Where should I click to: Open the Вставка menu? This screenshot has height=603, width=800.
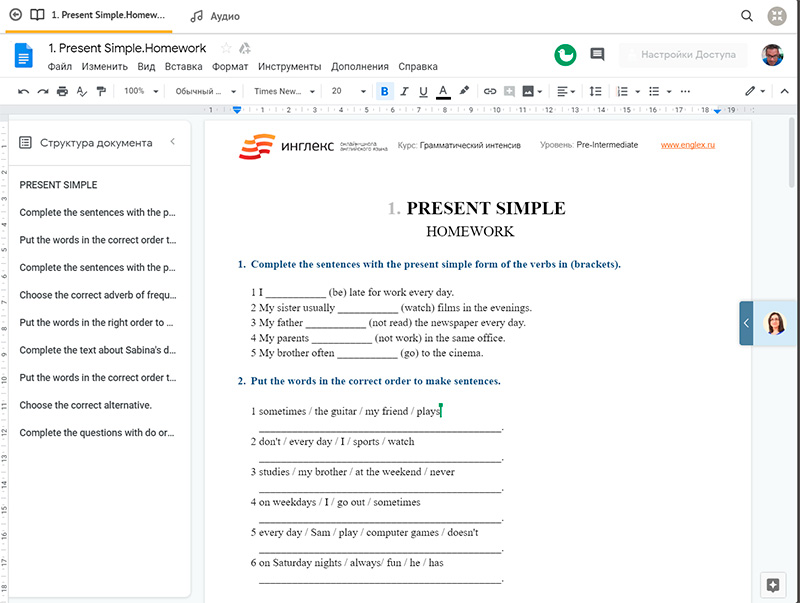(x=183, y=67)
